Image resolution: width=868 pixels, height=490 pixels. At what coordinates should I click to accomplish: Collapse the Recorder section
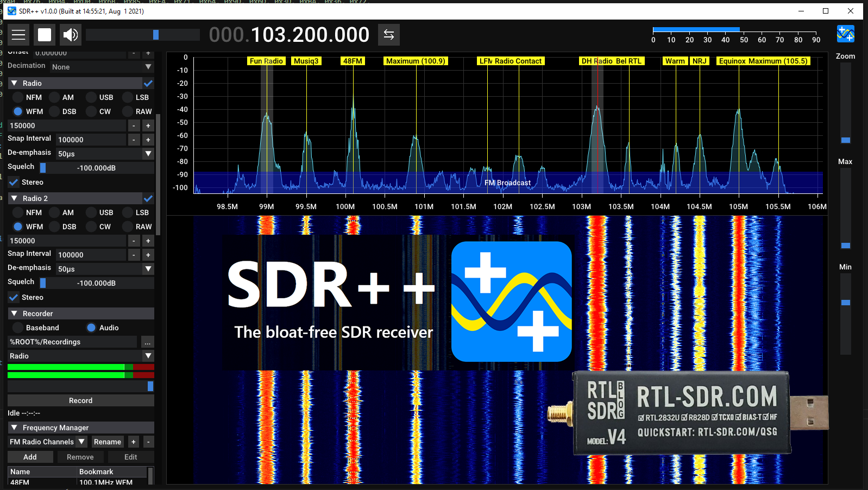(x=14, y=313)
